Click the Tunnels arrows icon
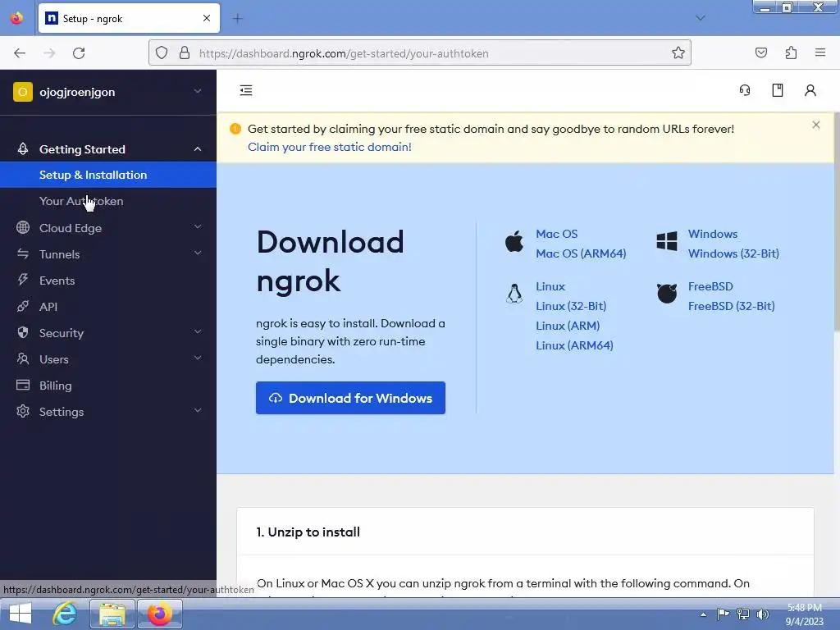This screenshot has height=630, width=840. point(22,254)
